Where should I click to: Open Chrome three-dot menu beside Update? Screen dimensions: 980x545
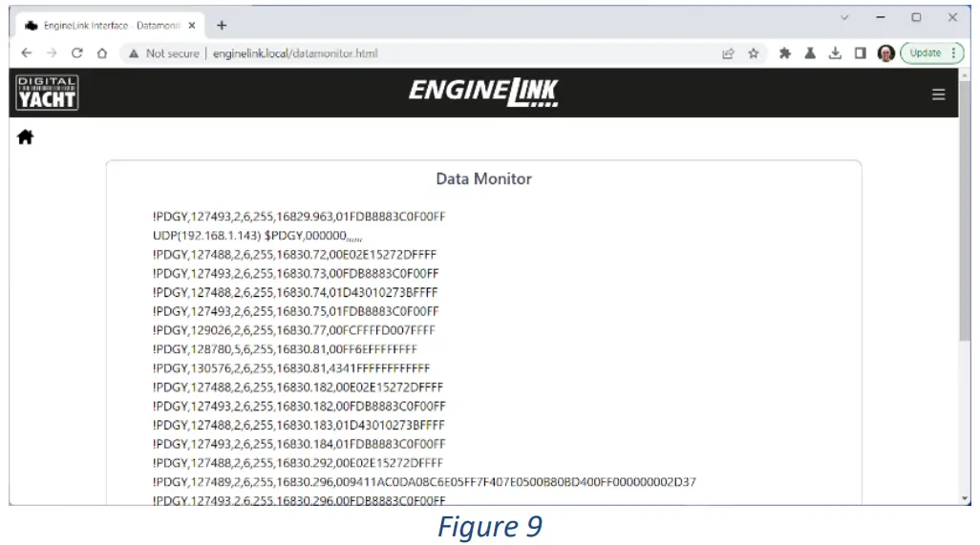coord(954,53)
